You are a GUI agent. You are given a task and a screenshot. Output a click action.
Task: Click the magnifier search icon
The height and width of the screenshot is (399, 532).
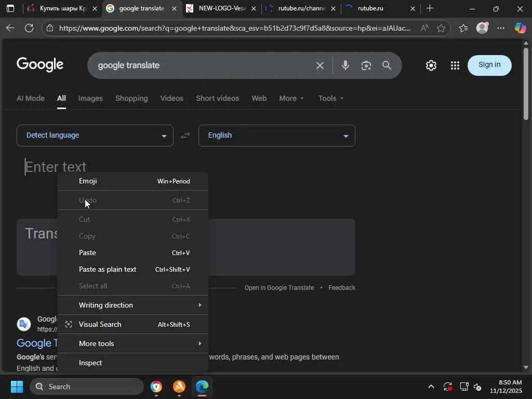tap(387, 65)
